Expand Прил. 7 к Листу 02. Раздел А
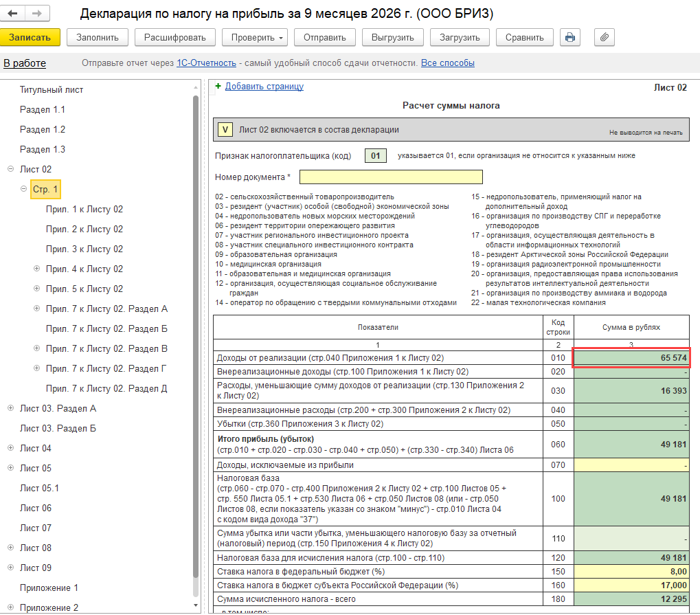Viewport: 700px width, 615px height. (37, 308)
